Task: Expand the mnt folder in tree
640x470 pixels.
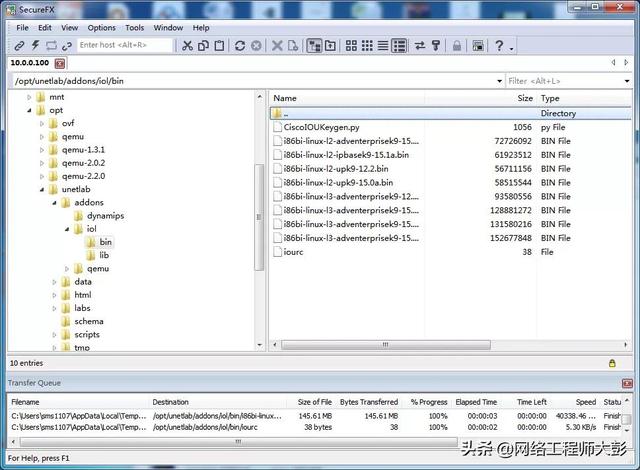Action: pos(29,97)
